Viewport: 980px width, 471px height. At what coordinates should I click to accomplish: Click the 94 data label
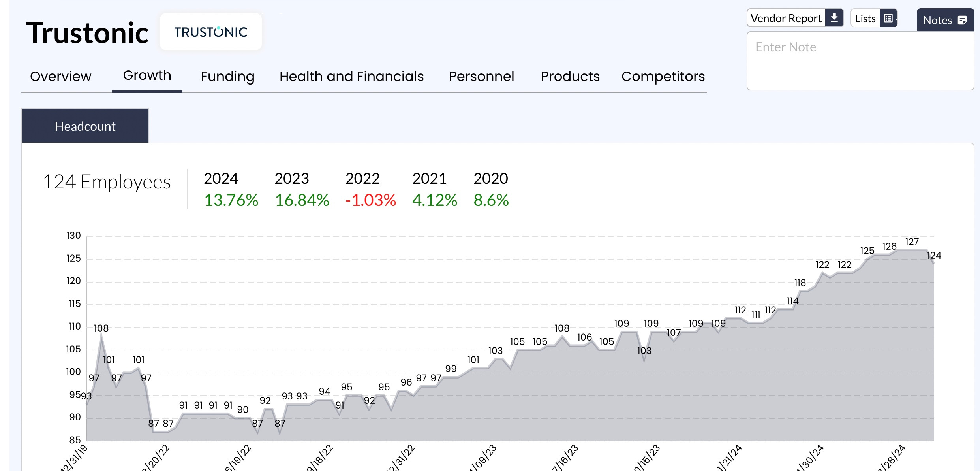click(x=325, y=391)
